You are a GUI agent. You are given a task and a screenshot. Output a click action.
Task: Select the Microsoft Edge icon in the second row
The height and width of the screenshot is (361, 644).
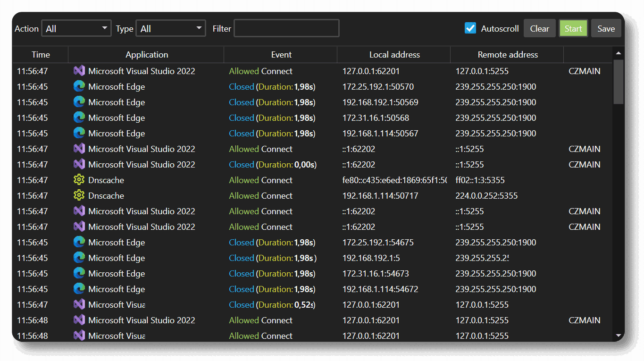pos(79,86)
